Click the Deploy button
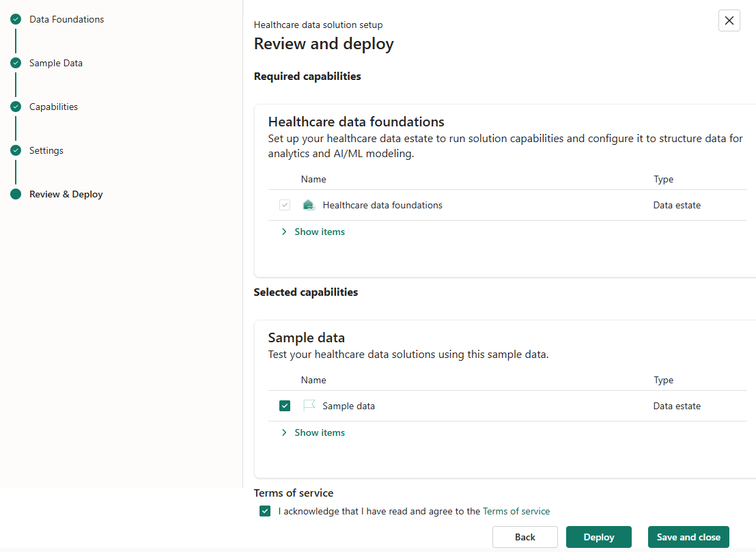This screenshot has width=756, height=552. click(598, 537)
